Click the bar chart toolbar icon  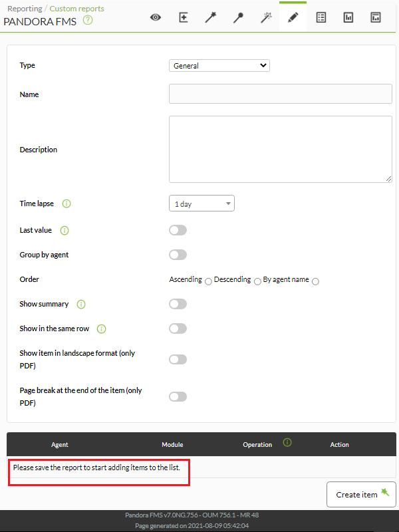point(348,17)
